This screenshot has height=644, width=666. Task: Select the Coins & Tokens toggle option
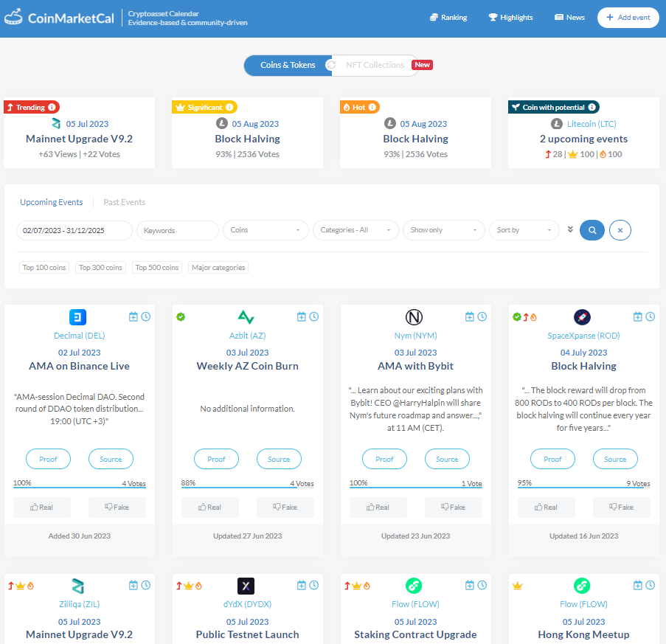coord(288,65)
